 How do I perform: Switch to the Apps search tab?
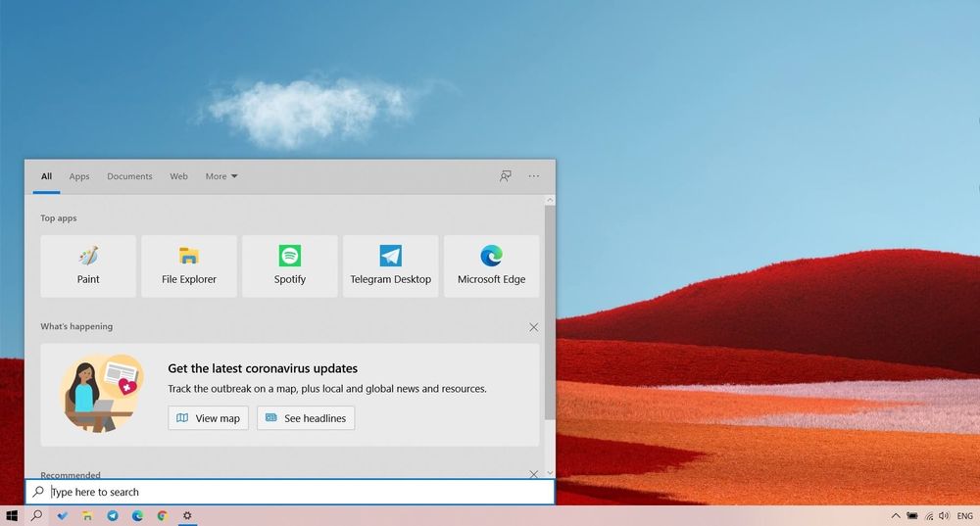[x=79, y=176]
